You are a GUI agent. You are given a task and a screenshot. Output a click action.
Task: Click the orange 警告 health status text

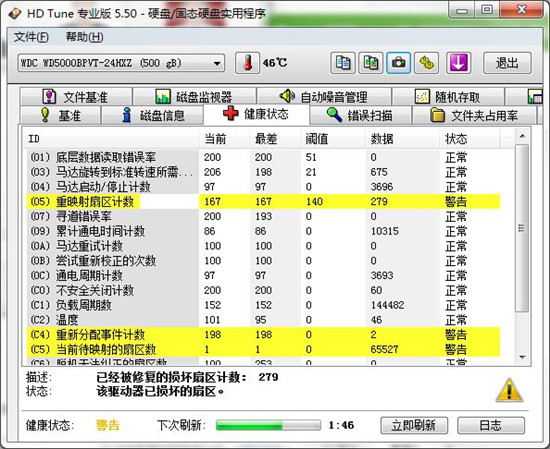pos(107,425)
